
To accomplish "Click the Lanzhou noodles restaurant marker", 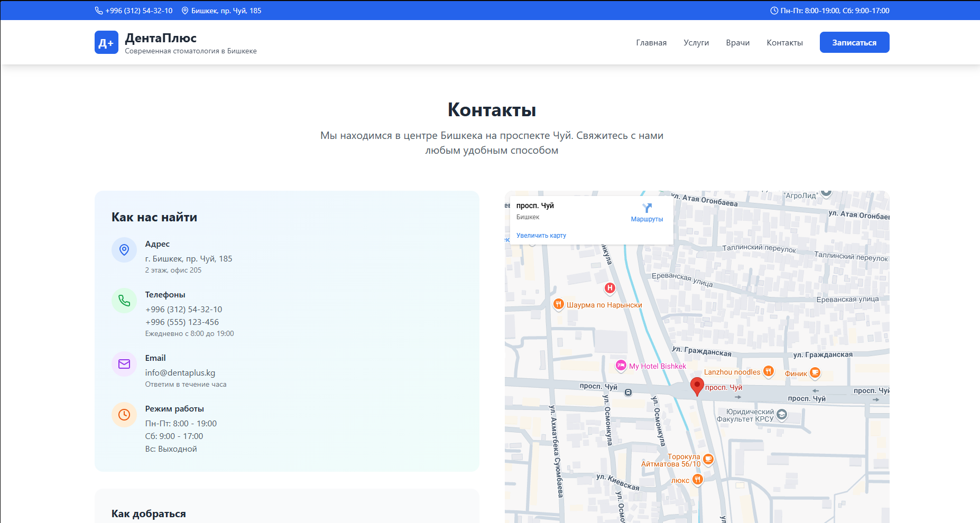I will pos(769,371).
